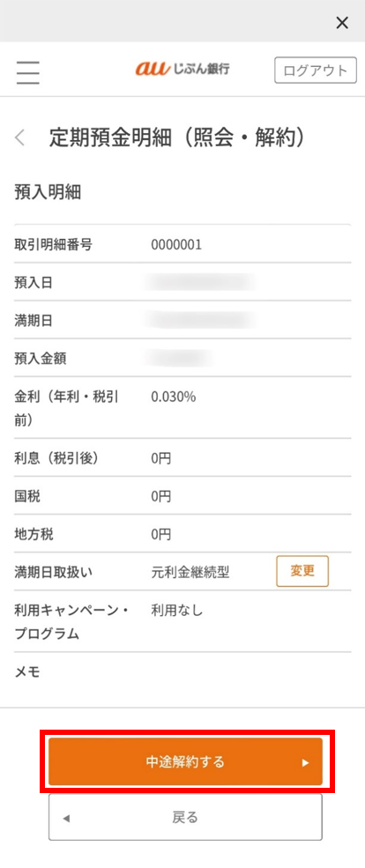This screenshot has width=365, height=868.
Task: Click the 戻る button
Action: pos(185,817)
